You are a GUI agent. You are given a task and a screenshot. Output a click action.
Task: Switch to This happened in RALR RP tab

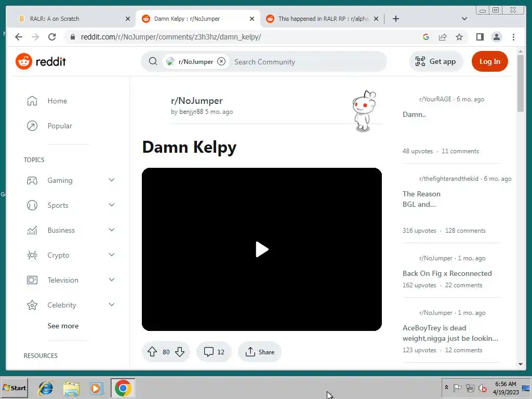coord(322,19)
